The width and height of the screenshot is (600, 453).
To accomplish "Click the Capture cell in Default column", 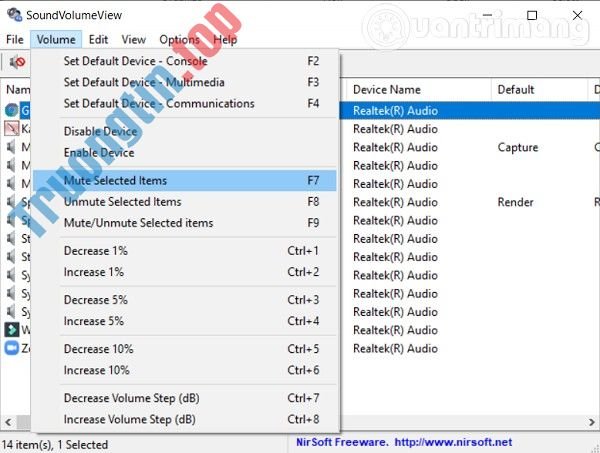I will 518,147.
